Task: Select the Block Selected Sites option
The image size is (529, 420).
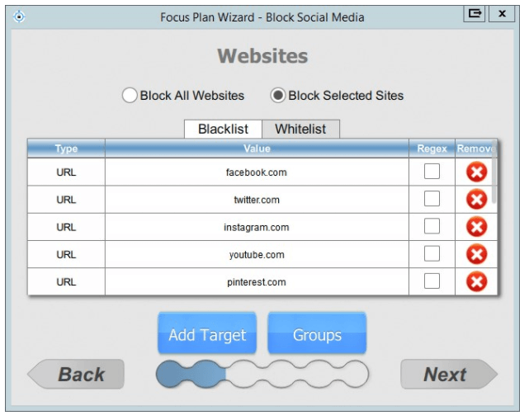Action: pos(278,96)
